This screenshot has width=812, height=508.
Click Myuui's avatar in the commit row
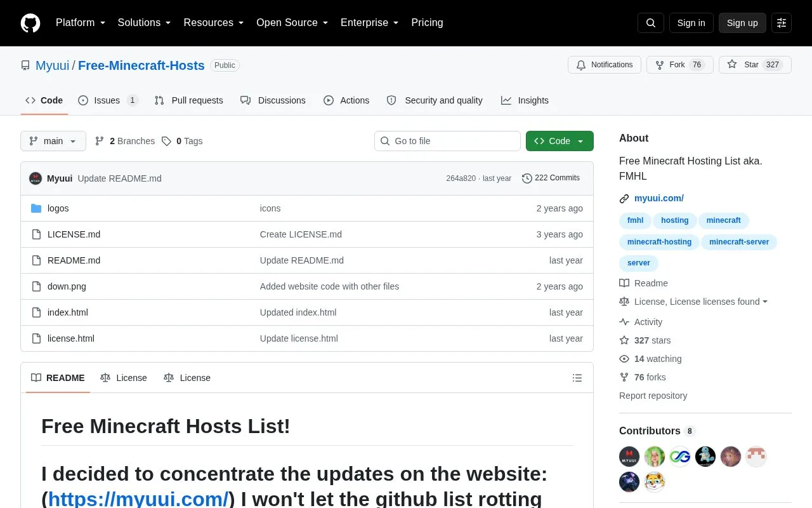[36, 178]
